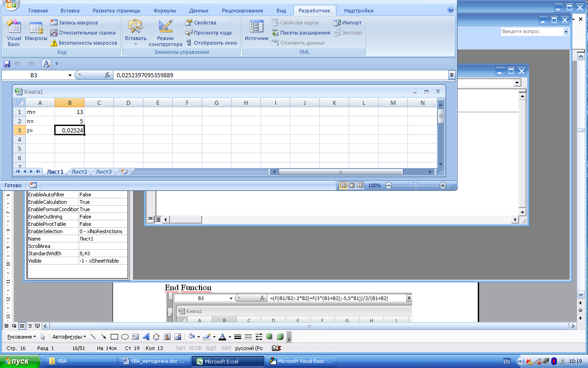The image size is (588, 368).
Task: Open the Вставка ribbon tab
Action: click(69, 11)
